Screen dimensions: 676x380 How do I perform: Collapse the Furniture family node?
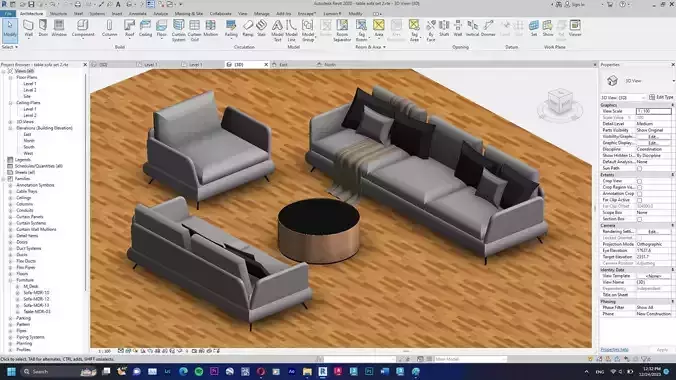10,280
